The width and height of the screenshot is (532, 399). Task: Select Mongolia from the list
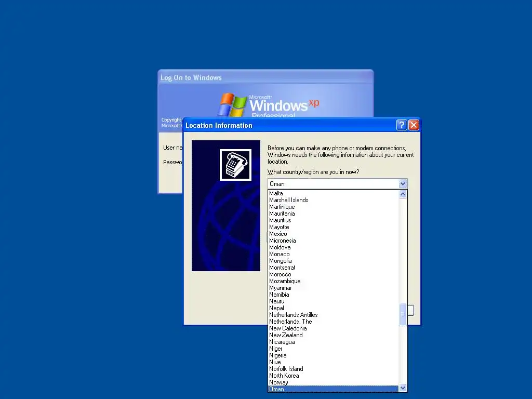coord(333,261)
